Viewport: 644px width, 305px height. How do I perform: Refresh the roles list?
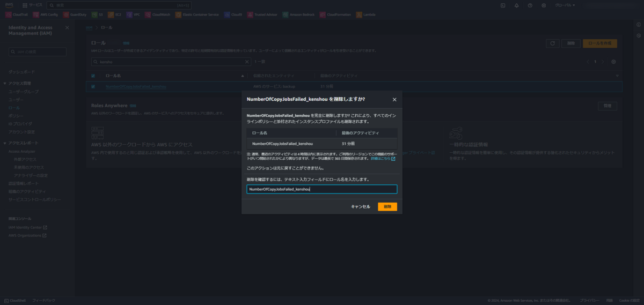click(552, 43)
